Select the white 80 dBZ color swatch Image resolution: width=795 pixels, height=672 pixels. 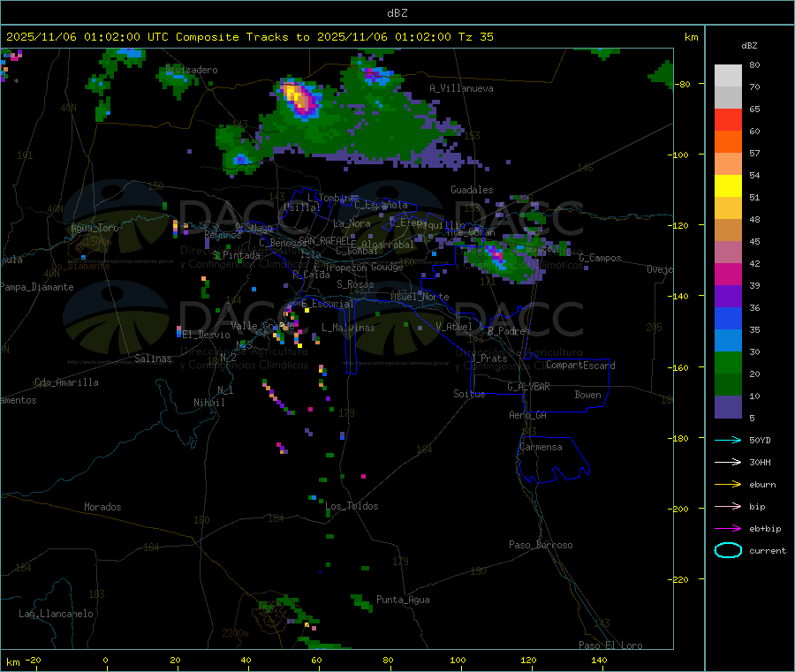tap(728, 76)
